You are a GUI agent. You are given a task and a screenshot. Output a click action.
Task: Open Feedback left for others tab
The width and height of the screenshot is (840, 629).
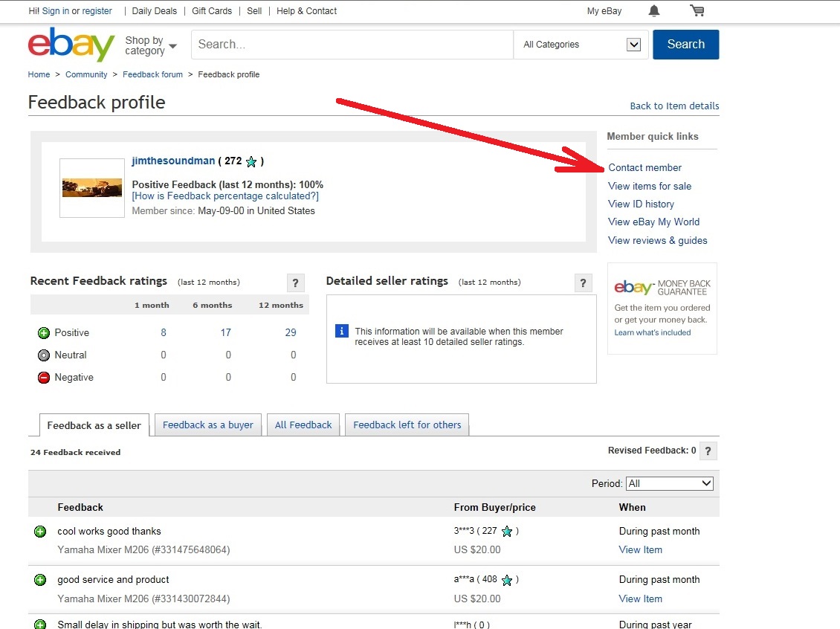pyautogui.click(x=407, y=425)
